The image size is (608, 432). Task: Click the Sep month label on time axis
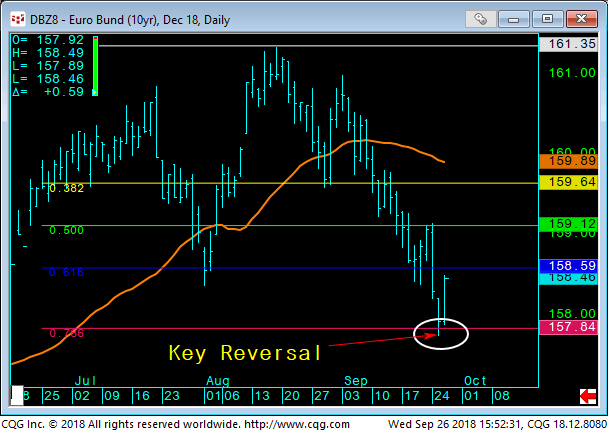[x=359, y=380]
